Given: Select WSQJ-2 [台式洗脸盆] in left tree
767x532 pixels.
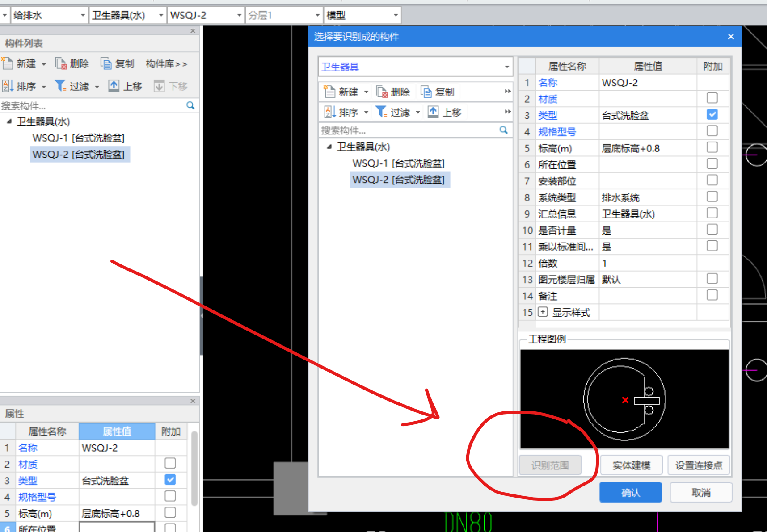Looking at the screenshot, I should click(80, 155).
